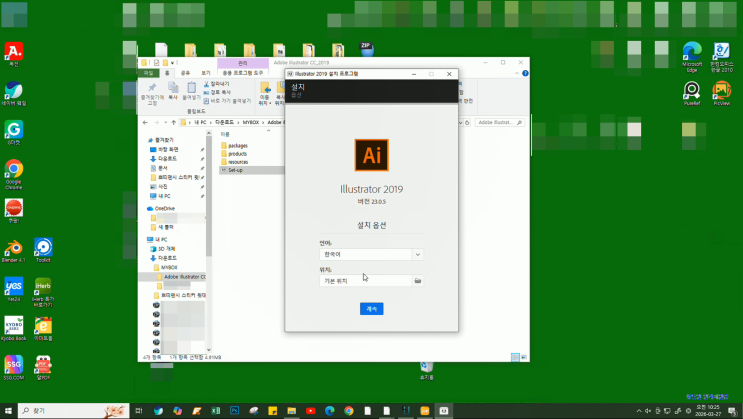Click the Ai Illustrator logo in installer
743x419 pixels.
pos(372,155)
